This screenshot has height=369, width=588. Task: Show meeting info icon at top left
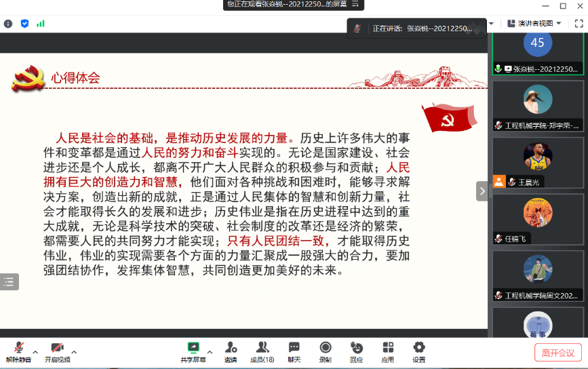point(8,23)
